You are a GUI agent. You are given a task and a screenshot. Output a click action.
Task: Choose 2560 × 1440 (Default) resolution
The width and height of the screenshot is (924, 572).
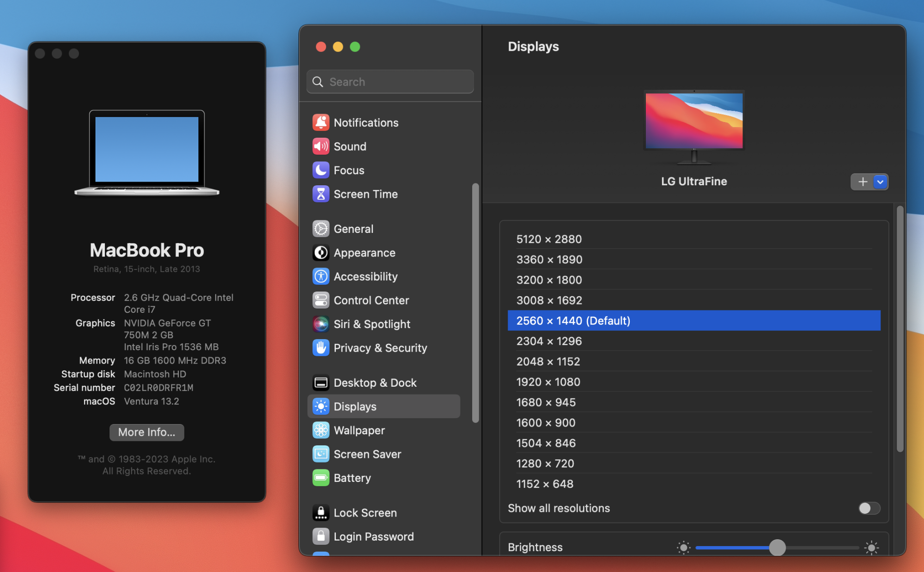coord(694,320)
